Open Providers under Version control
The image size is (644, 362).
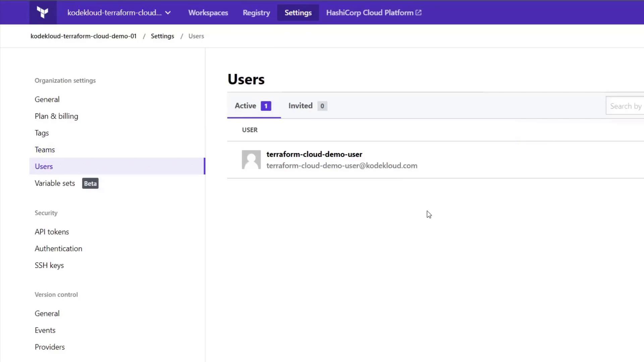point(50,347)
